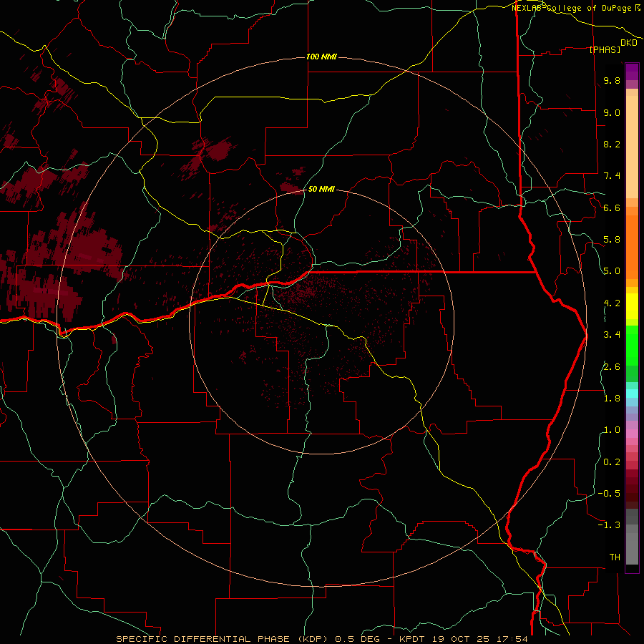Click the 'TH' threshold label on the scale
The image size is (644, 644).
coord(615,557)
